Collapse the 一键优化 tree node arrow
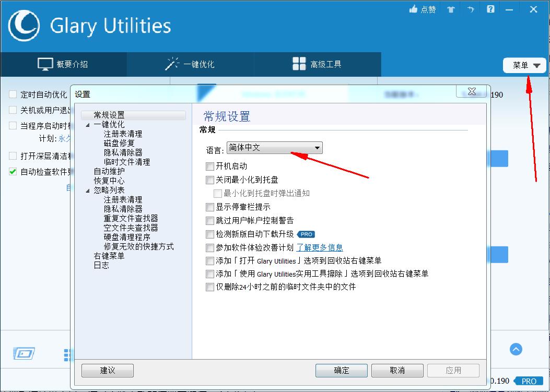Screen dimensions: 550x392 (88, 125)
